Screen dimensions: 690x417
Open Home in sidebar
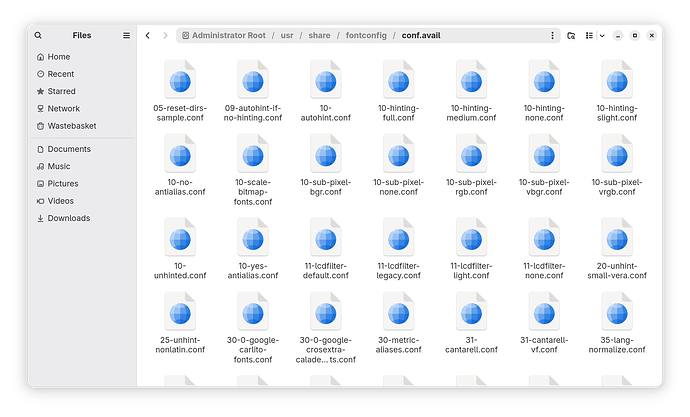point(83,57)
